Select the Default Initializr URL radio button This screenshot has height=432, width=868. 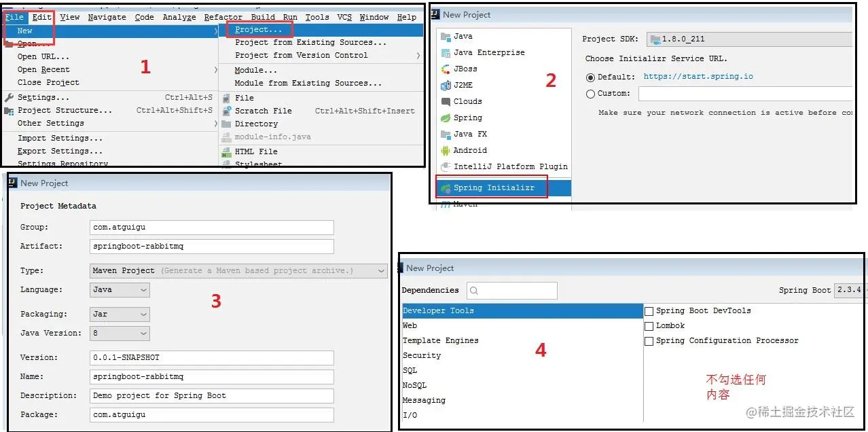(x=590, y=77)
